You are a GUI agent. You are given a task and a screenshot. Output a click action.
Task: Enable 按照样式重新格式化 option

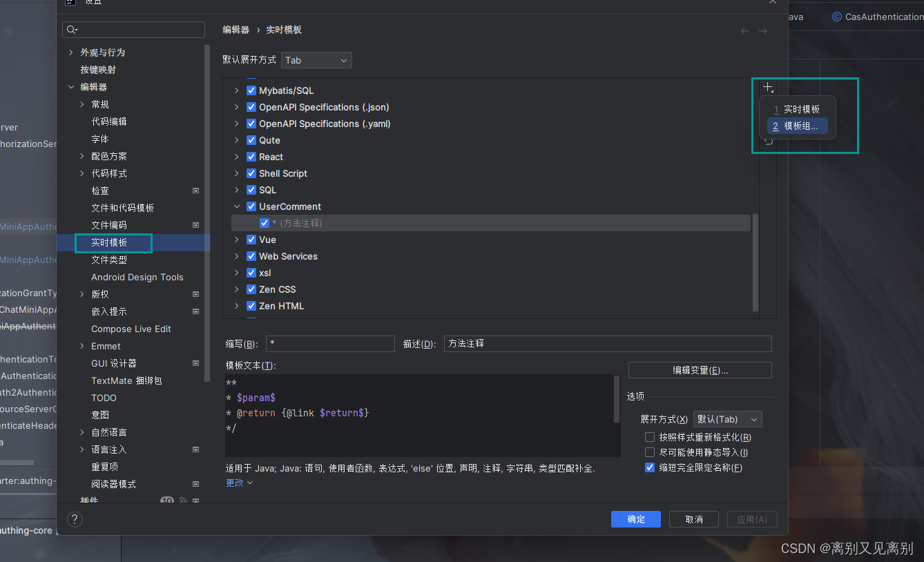click(x=649, y=436)
